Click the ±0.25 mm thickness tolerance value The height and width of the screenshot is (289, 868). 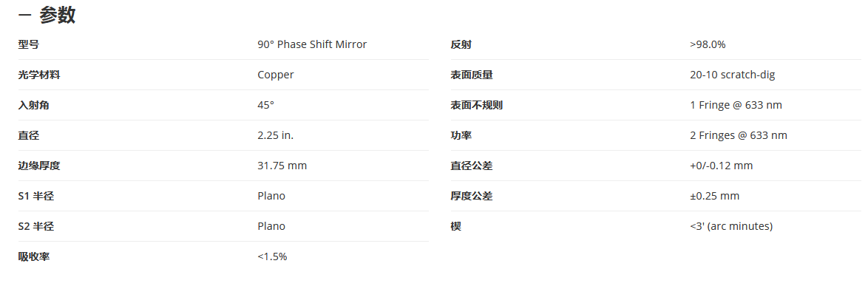pyautogui.click(x=715, y=196)
